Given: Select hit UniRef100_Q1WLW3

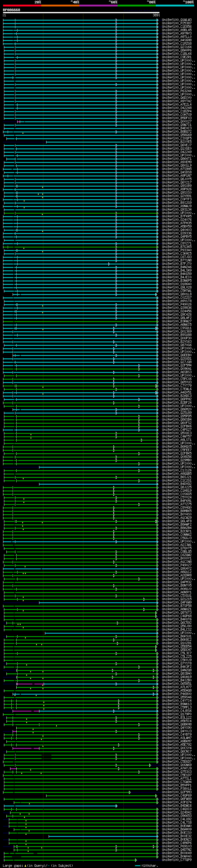Looking at the screenshot, I should pyautogui.click(x=177, y=20).
